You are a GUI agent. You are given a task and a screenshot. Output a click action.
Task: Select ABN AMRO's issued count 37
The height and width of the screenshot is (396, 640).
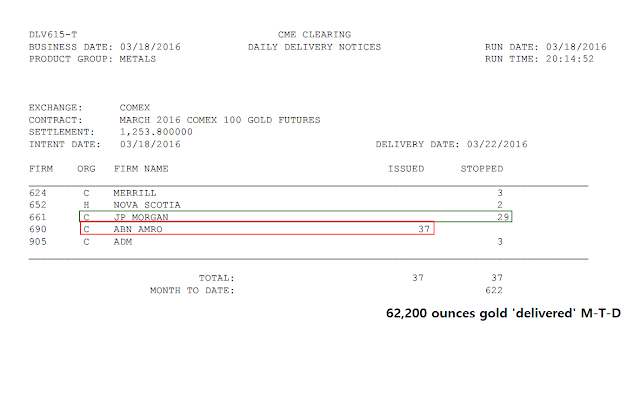(x=424, y=229)
